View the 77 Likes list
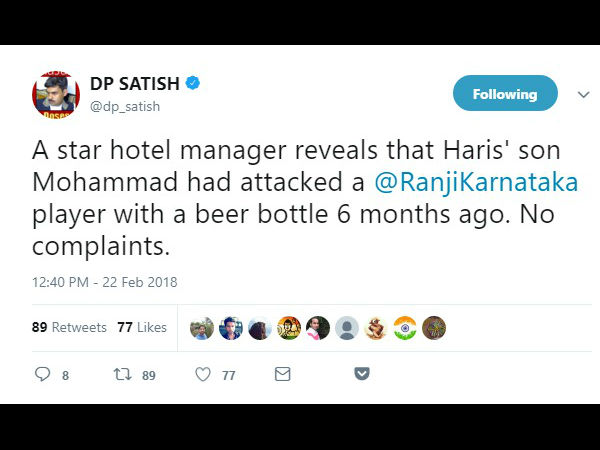Viewport: 600px width, 450px height. point(142,327)
